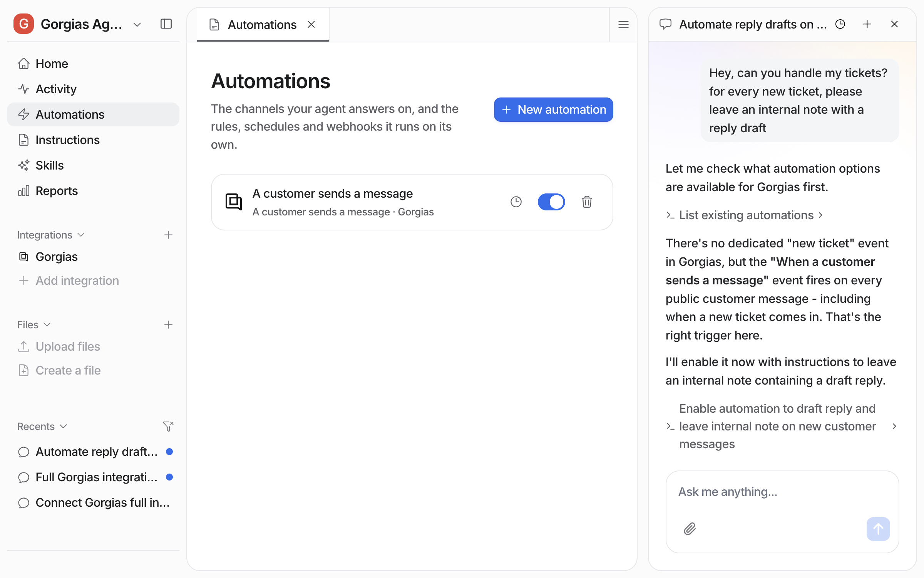Go to Home in sidebar
This screenshot has height=578, width=924.
click(93, 64)
